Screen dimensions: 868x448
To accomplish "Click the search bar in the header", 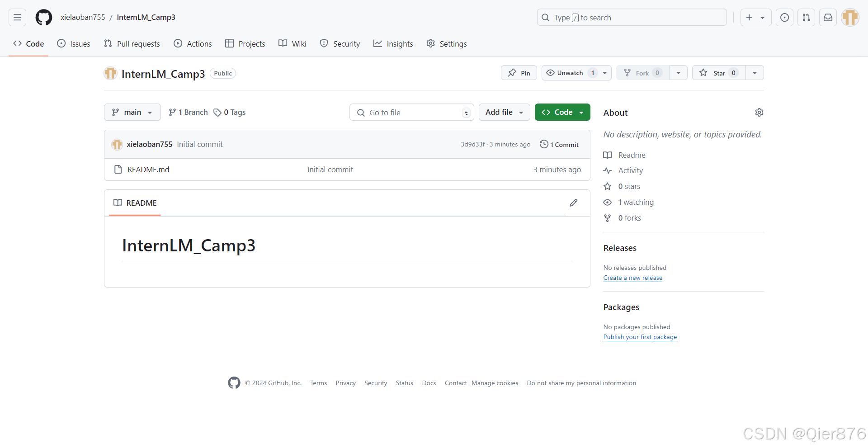I will coord(632,18).
